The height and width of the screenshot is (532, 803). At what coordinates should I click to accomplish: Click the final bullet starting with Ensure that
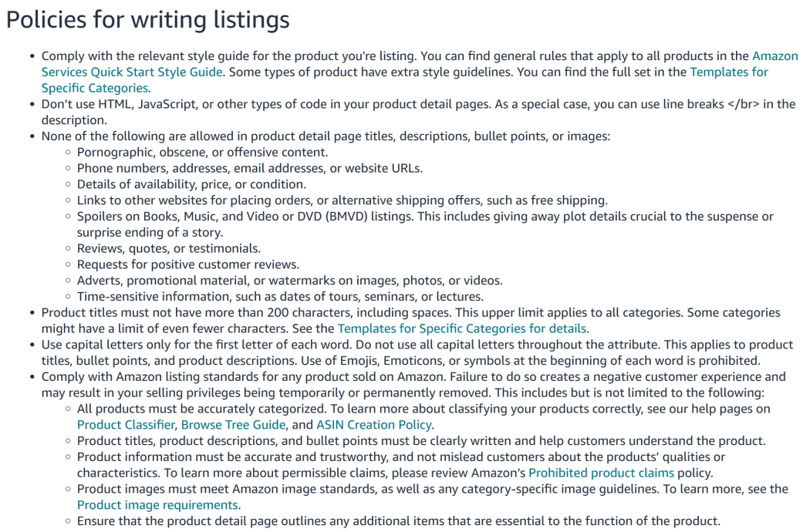pos(398,521)
